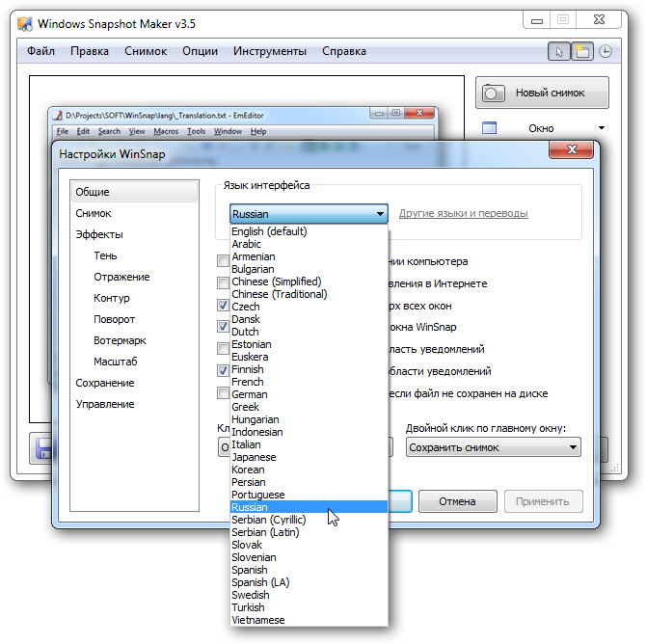This screenshot has width=646, height=644.
Task: Choose Hungarian from language list
Action: (x=309, y=419)
